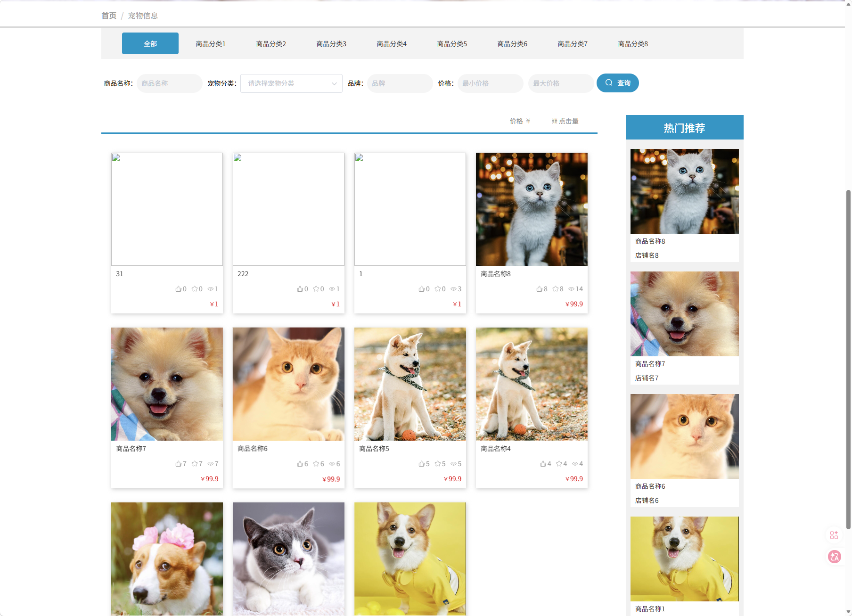Click the like icon on 商品名称5 card
Viewport: 852px width, 616px height.
(x=421, y=464)
